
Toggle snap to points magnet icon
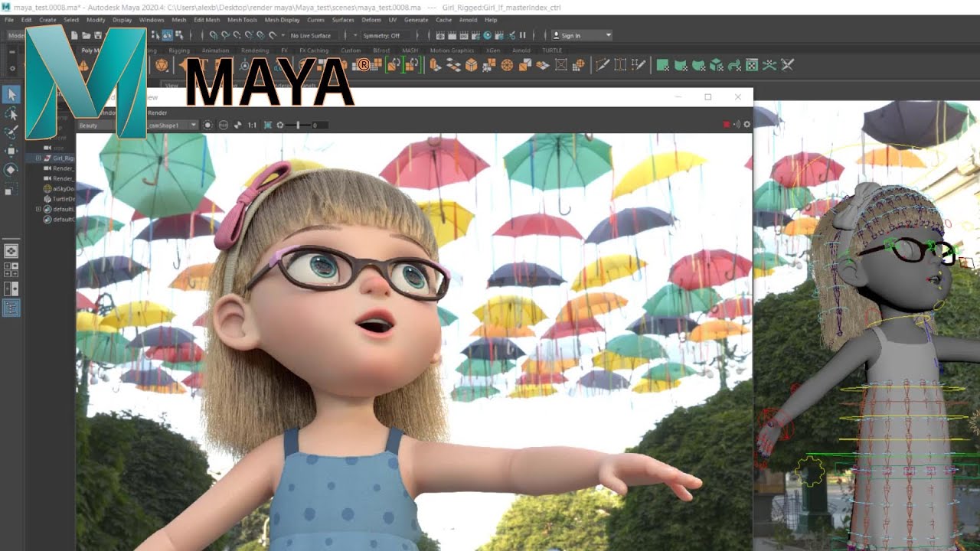point(237,35)
